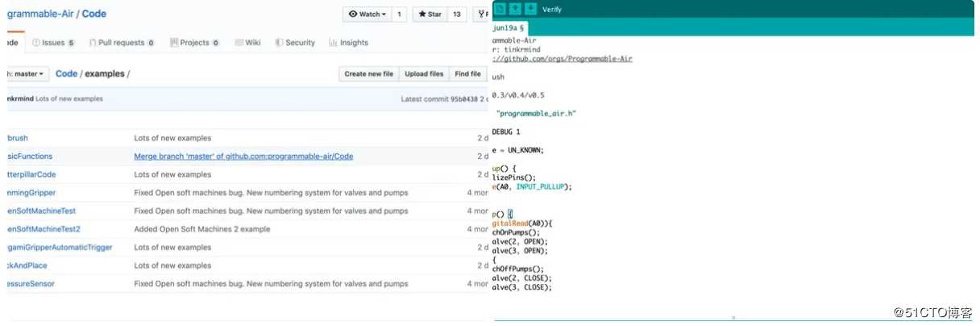The image size is (980, 326).
Task: Open the Insights tab
Action: point(348,43)
